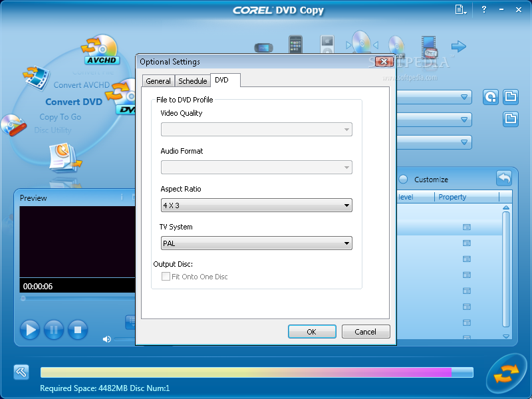Open the Aspect Ratio 4 X 3 dropdown

257,205
